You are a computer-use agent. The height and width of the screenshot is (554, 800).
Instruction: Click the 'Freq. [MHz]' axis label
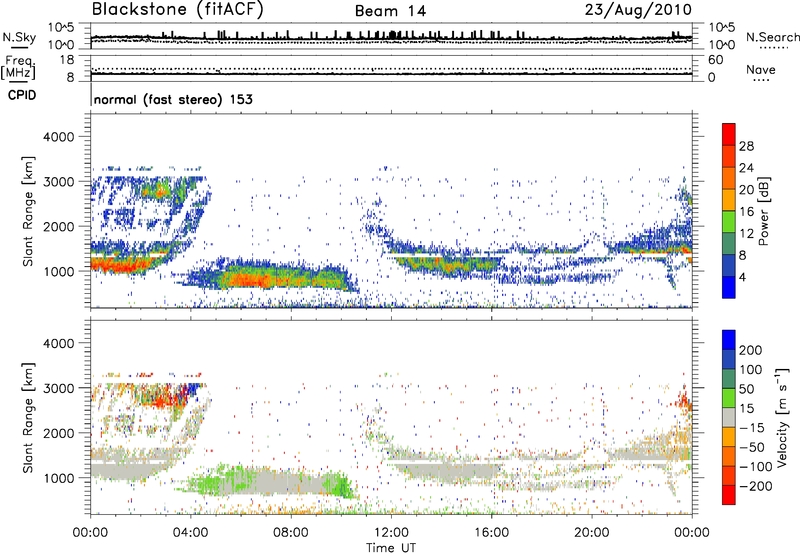(18, 67)
